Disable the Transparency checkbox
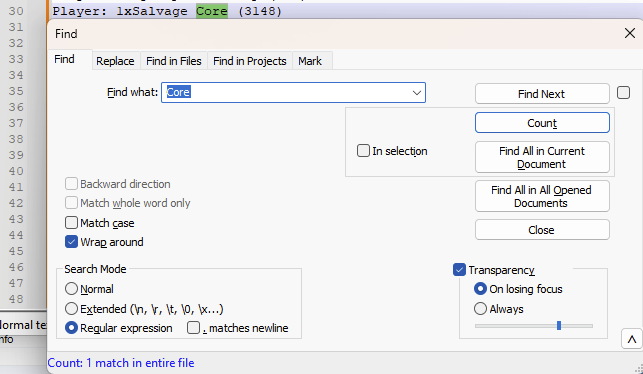This screenshot has width=643, height=374. pyautogui.click(x=459, y=269)
